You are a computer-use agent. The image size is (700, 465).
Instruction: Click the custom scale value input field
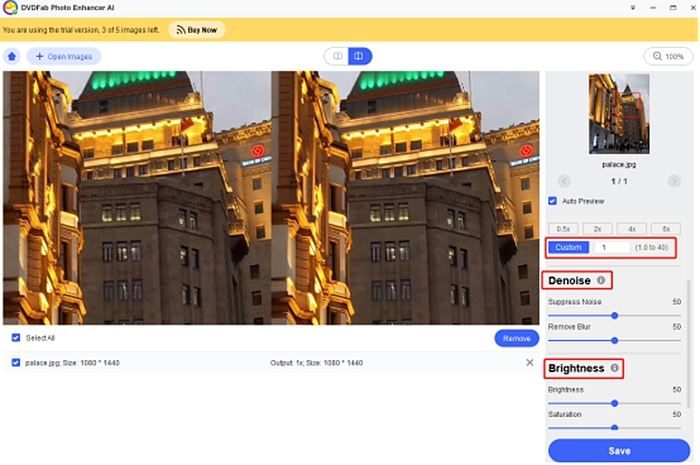(x=610, y=247)
